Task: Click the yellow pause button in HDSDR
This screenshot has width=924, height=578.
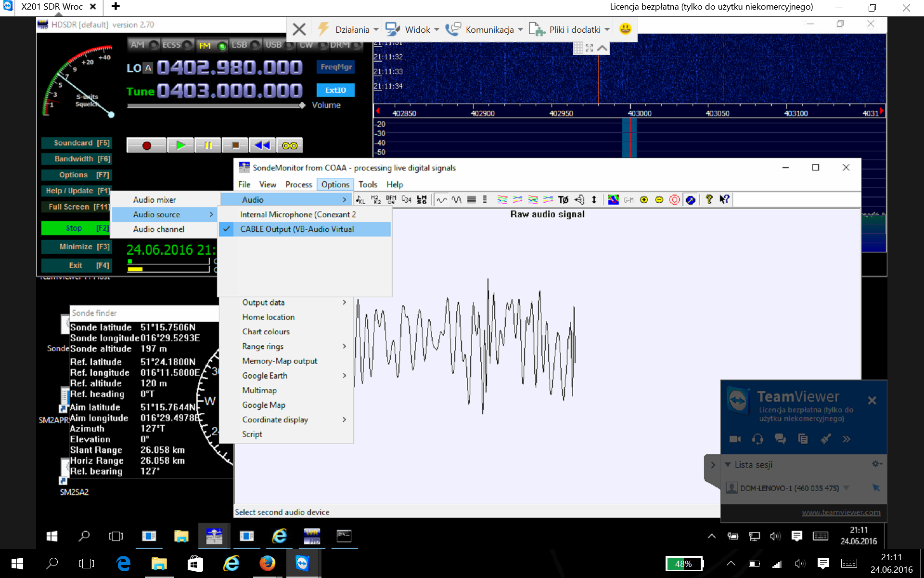Action: coord(208,145)
